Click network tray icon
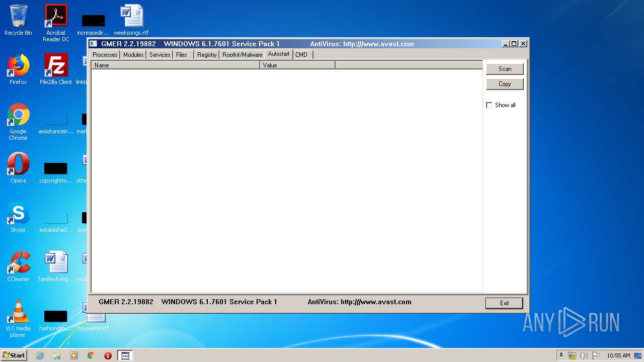This screenshot has height=362, width=644. tap(572, 355)
